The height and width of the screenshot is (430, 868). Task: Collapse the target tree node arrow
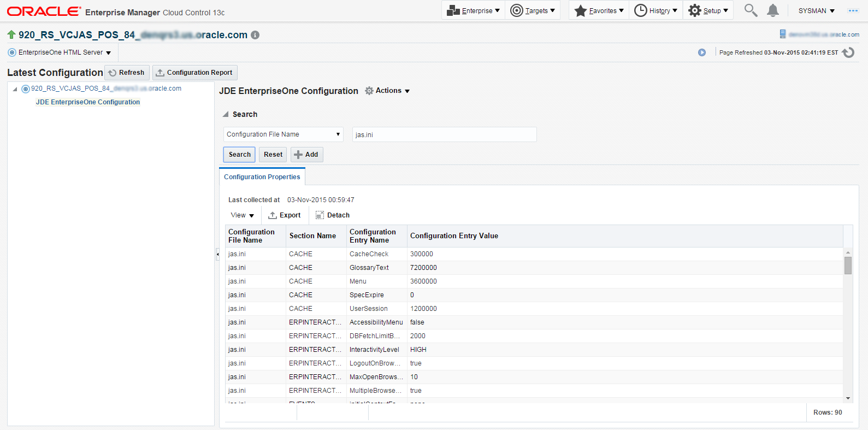[15, 89]
